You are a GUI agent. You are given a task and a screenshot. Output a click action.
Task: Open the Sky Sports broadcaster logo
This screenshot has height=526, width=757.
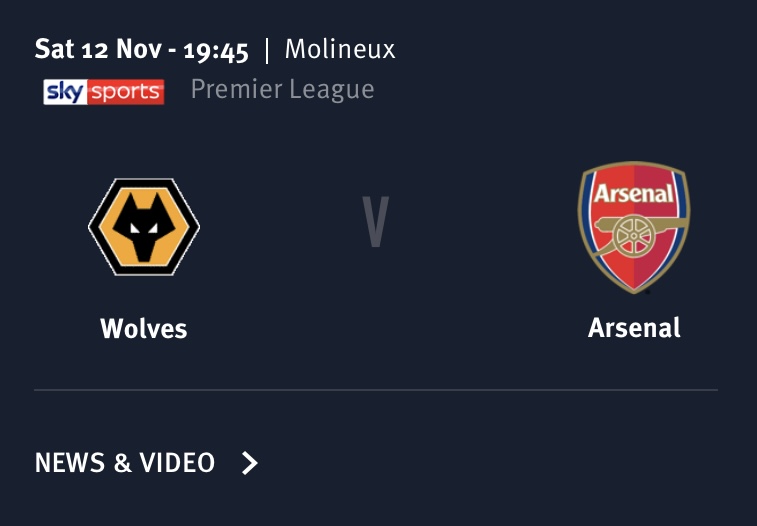click(x=104, y=92)
